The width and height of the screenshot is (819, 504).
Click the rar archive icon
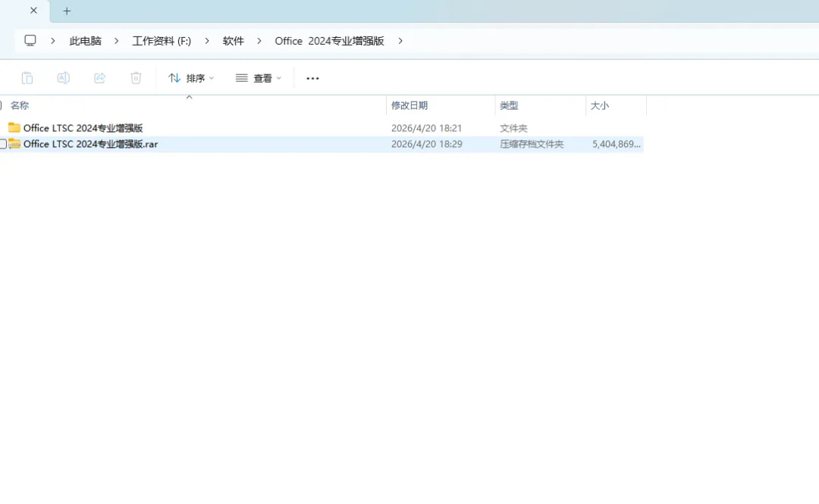coord(14,144)
